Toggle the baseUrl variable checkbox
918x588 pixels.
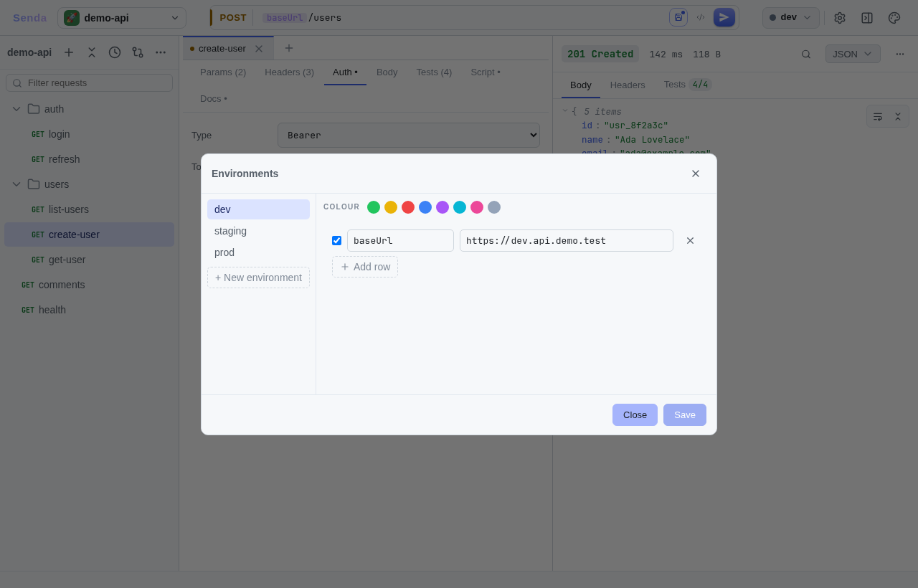click(x=337, y=241)
